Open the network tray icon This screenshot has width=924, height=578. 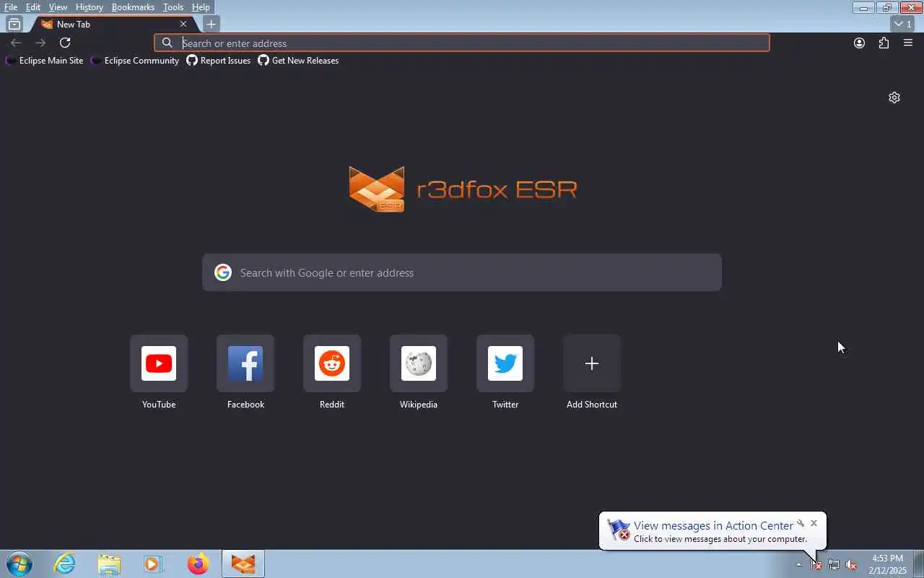tap(834, 565)
